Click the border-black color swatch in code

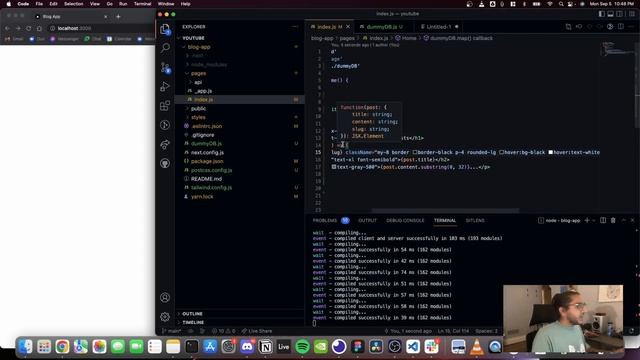[x=415, y=152]
